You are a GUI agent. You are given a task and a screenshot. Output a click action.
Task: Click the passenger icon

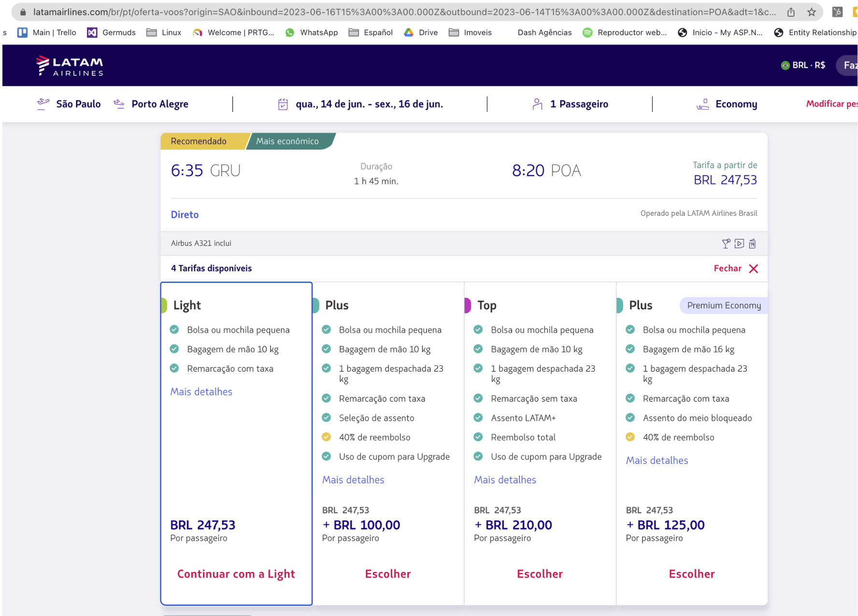(x=537, y=104)
